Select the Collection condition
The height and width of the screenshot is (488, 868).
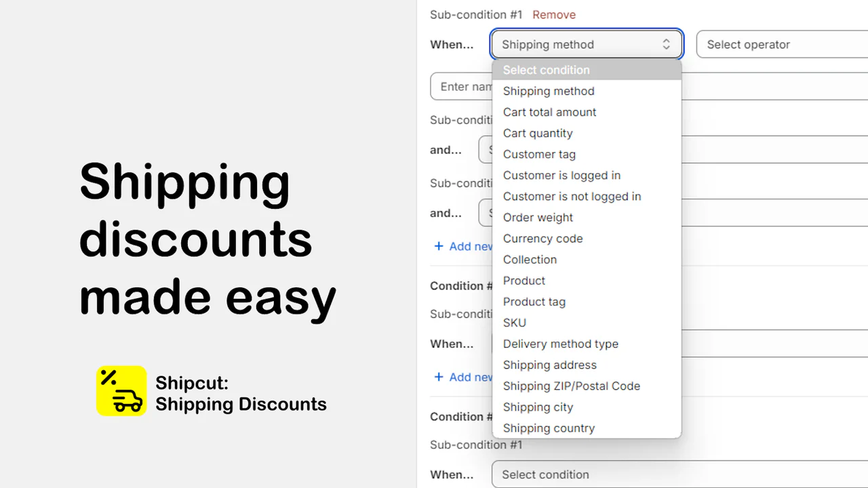[x=530, y=259]
